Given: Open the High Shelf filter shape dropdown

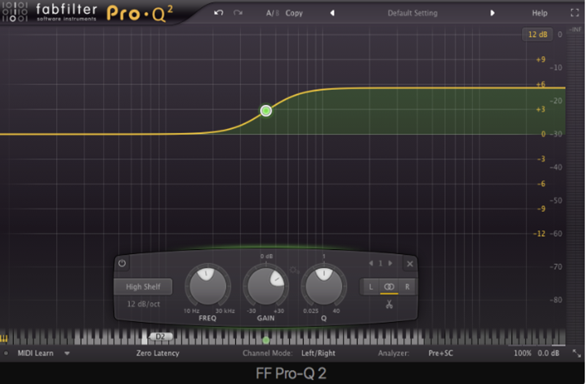Looking at the screenshot, I should click(144, 287).
